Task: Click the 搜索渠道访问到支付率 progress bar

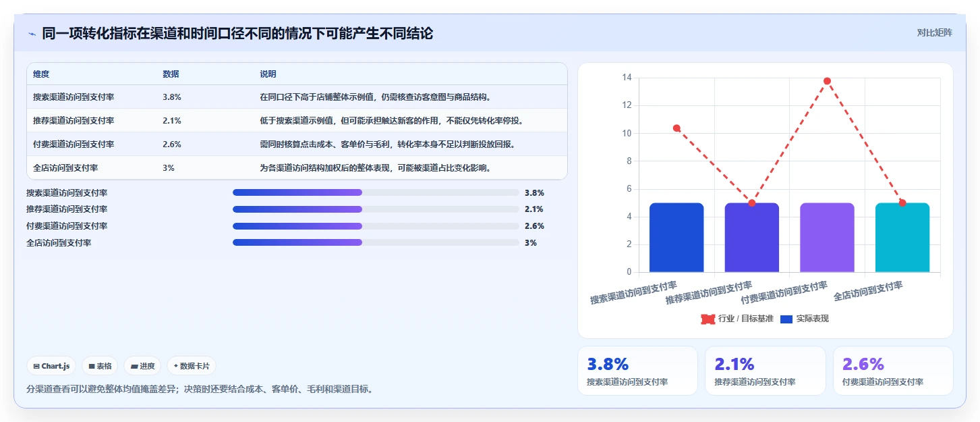Action: [x=376, y=192]
